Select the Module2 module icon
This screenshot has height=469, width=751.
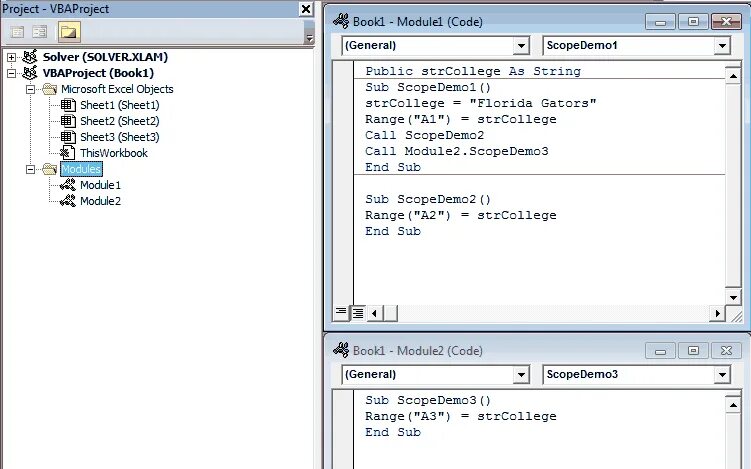[x=68, y=201]
